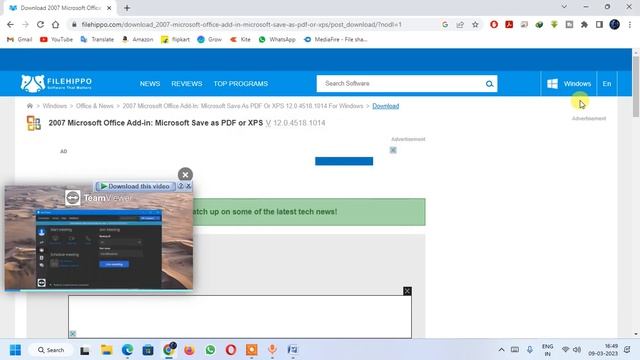Show hidden tray icons chevron
Image resolution: width=640 pixels, height=360 pixels.
[x=501, y=350]
